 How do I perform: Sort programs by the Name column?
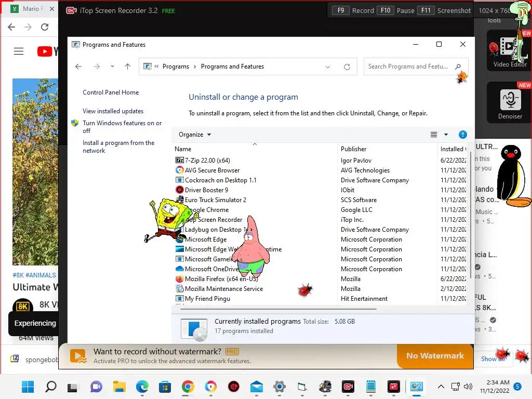(255, 149)
